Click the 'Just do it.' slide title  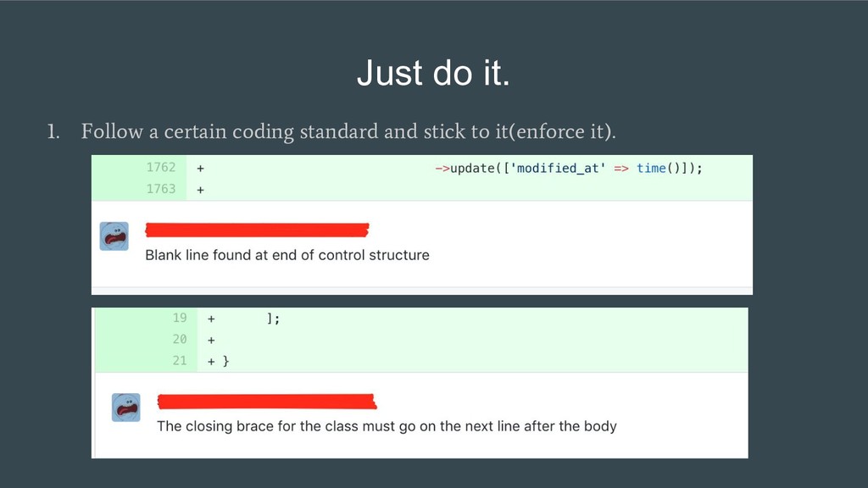click(433, 73)
